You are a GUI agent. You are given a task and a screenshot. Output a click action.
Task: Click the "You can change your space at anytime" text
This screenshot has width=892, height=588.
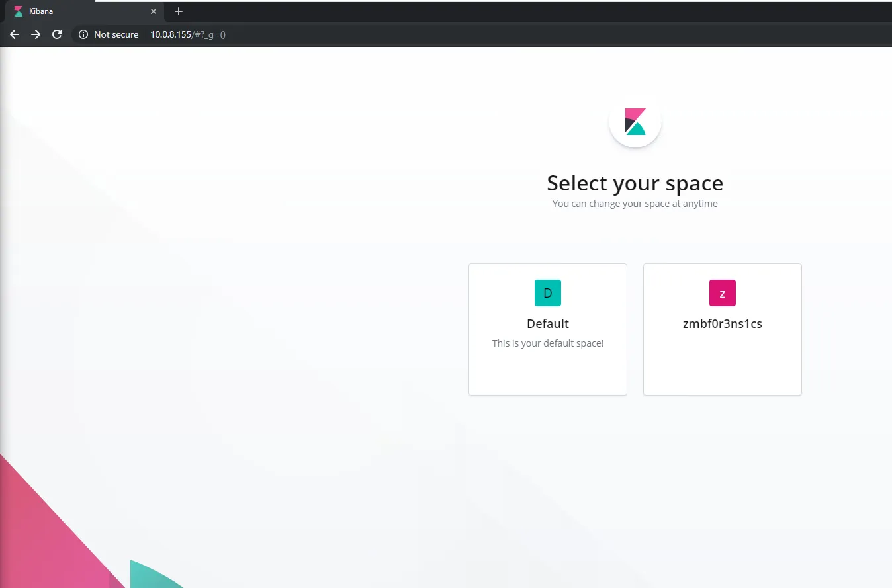pos(635,204)
